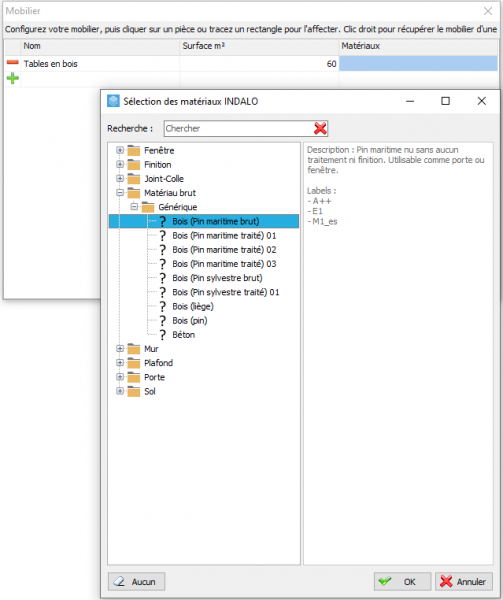Expand the Sol folder

point(120,391)
